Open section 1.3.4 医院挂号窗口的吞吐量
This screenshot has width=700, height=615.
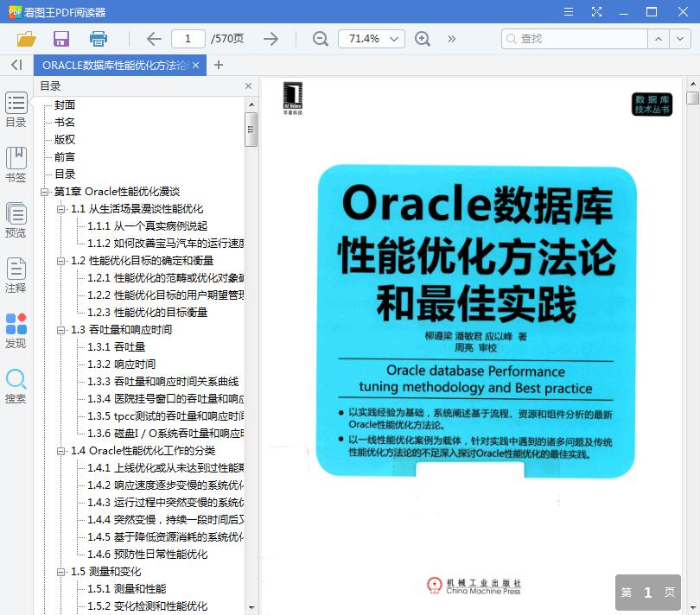click(x=166, y=398)
